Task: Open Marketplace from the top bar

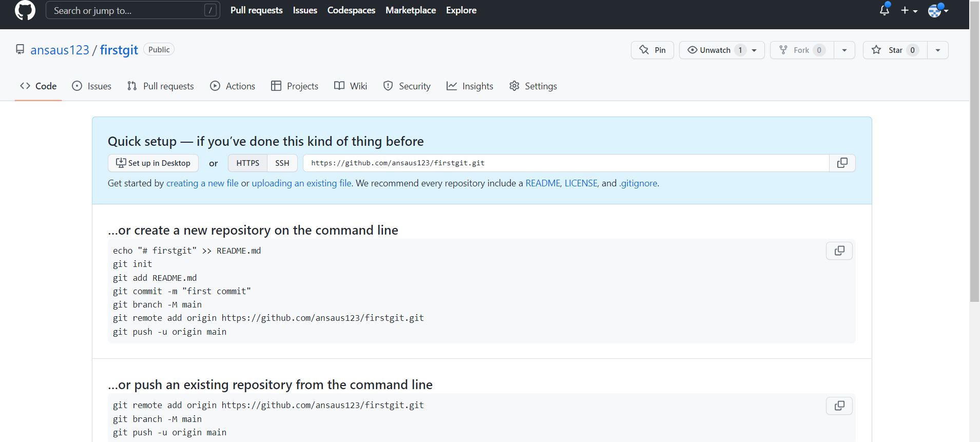Action: (411, 10)
